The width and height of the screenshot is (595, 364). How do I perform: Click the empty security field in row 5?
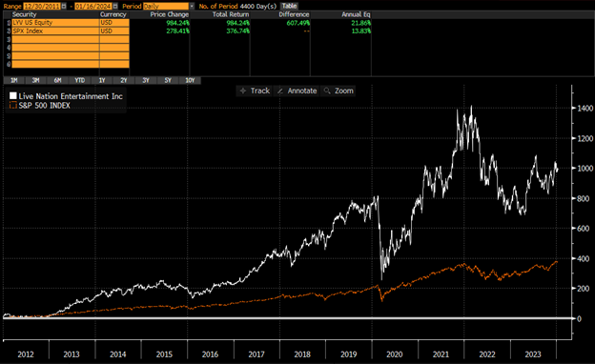click(x=55, y=56)
